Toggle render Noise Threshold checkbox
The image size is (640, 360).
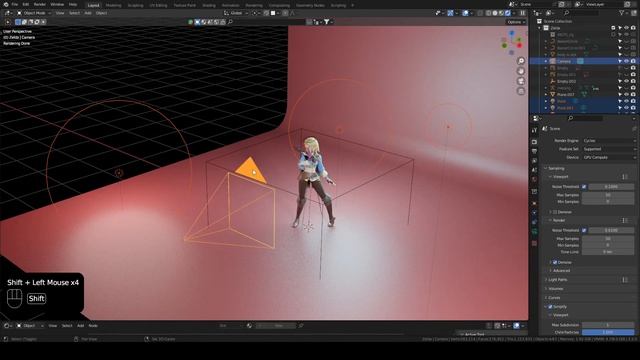(584, 230)
